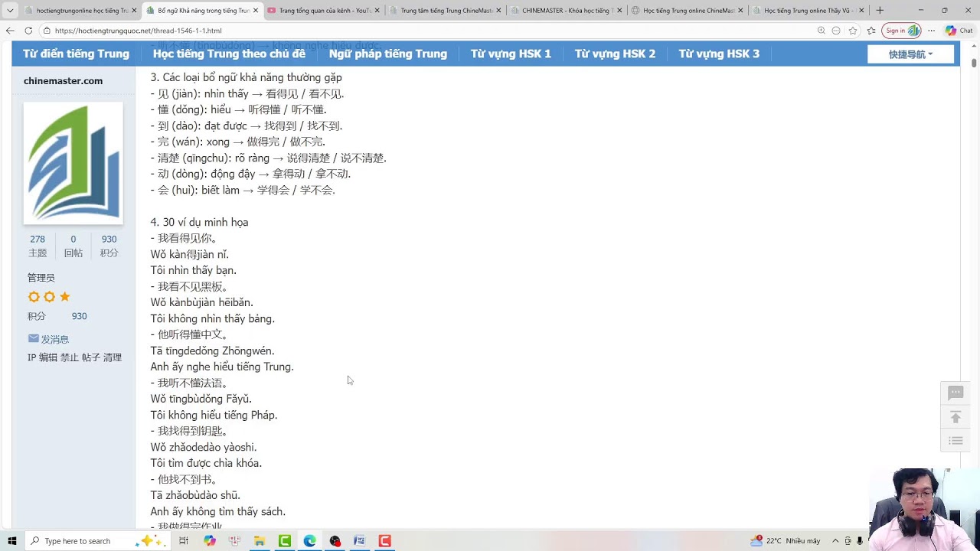Image resolution: width=980 pixels, height=551 pixels.
Task: Click the IP admin link
Action: [31, 357]
